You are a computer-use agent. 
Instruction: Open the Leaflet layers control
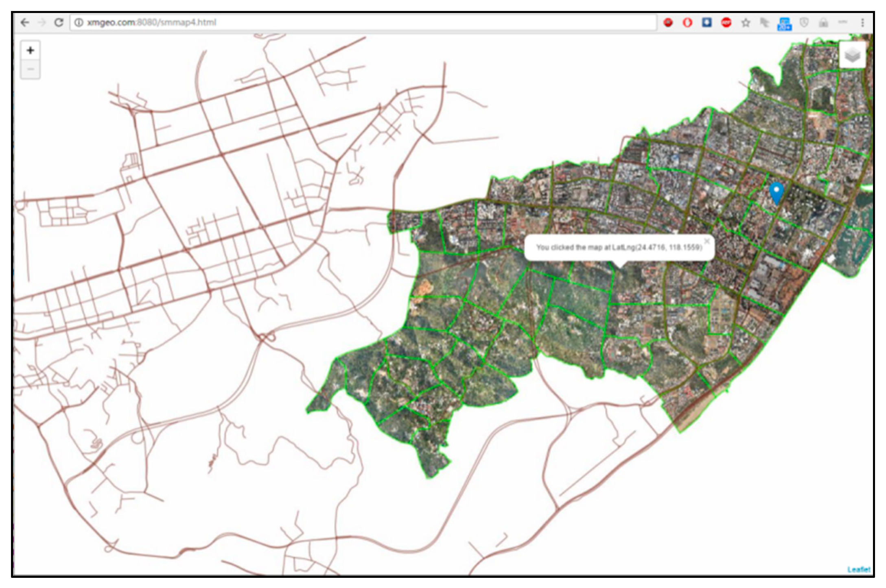[852, 55]
